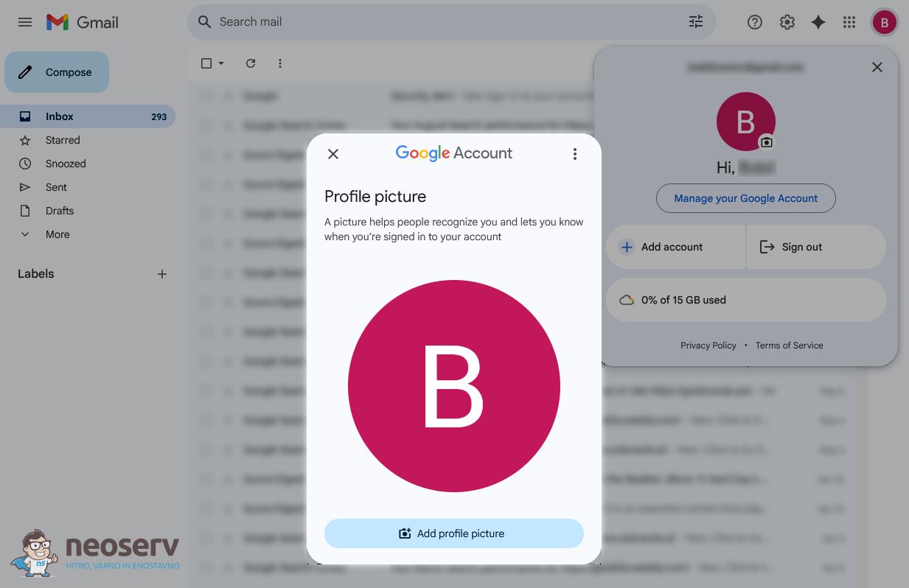Open the Gemini sparkle icon

click(x=818, y=22)
